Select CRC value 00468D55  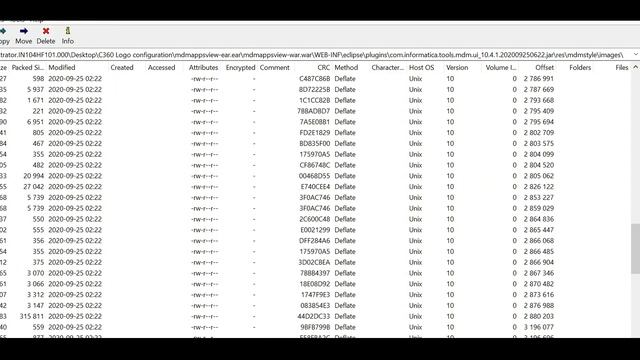(x=314, y=176)
